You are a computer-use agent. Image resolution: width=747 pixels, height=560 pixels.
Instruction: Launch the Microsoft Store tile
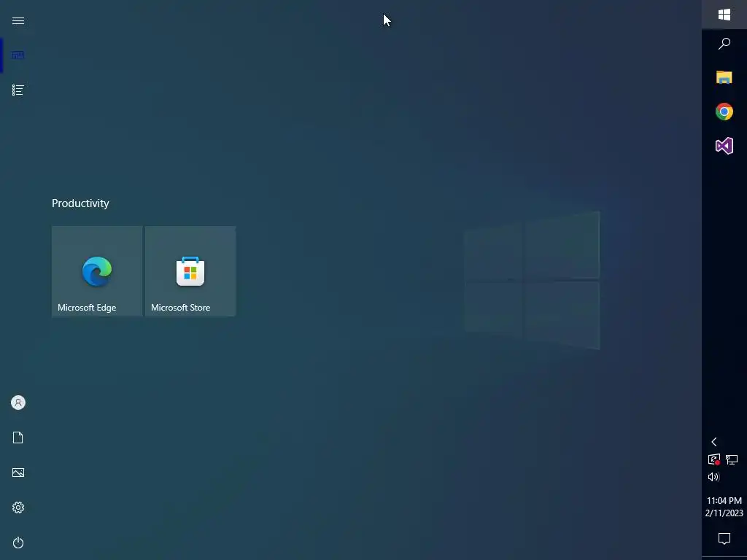[x=190, y=271]
